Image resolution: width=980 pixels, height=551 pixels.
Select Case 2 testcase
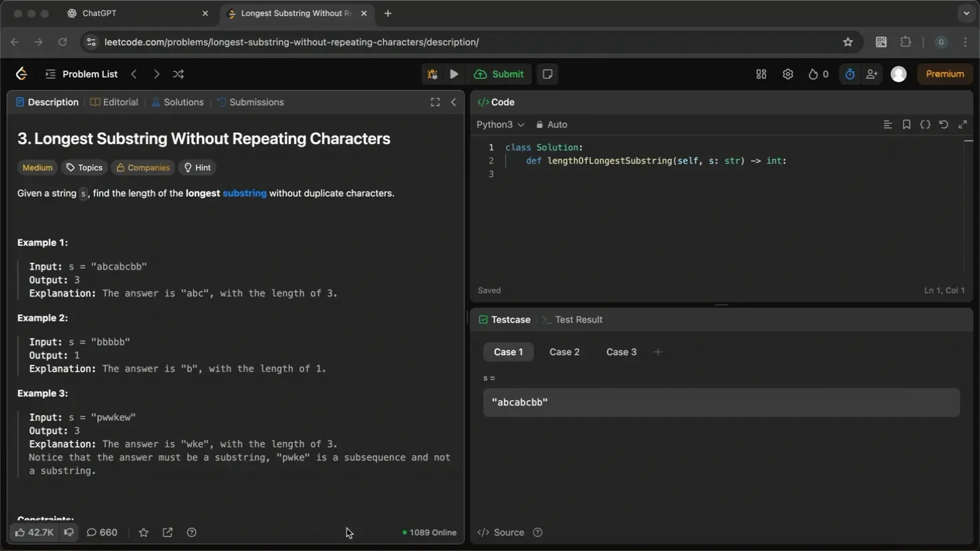[564, 352]
